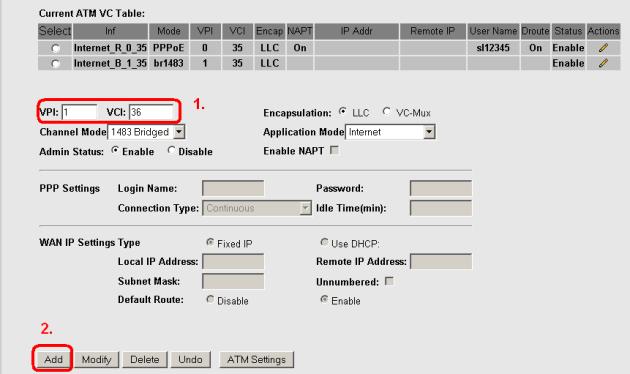Click the sl12345 user name cell
This screenshot has height=374, width=630.
click(493, 48)
